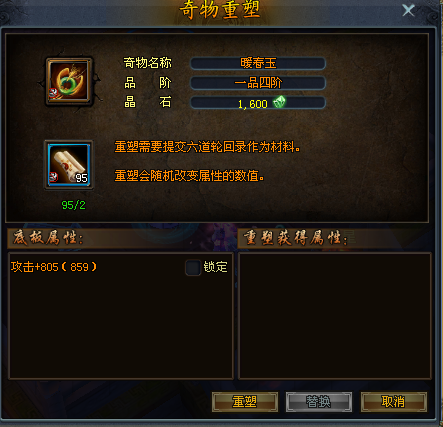Screen dimensions: 443x427
Task: Click the 六道轮回录 scroll material icon
Action: click(69, 165)
